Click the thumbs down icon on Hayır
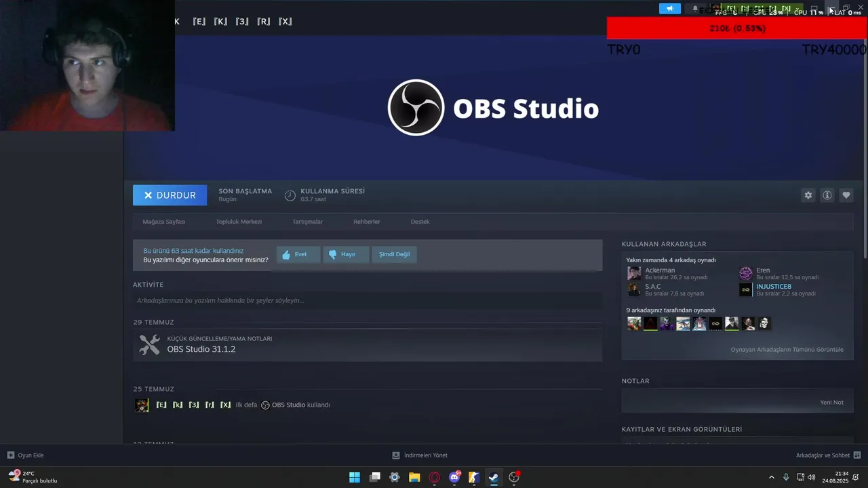This screenshot has width=868, height=488. pos(332,255)
